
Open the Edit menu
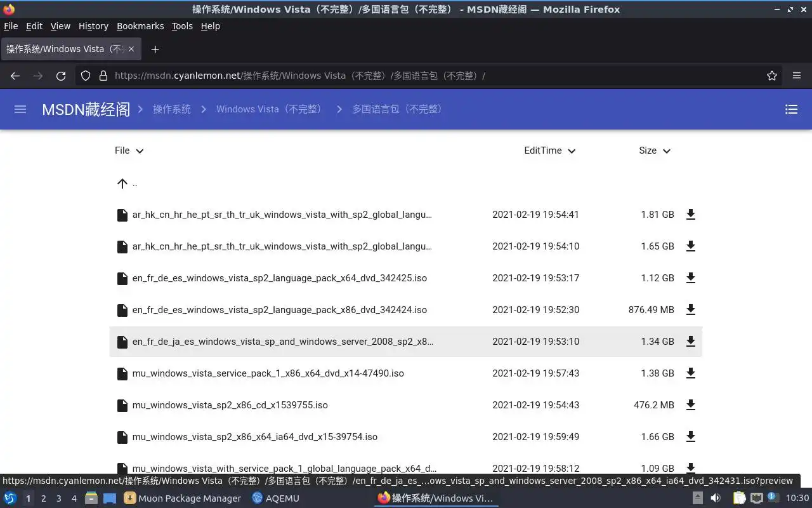click(x=34, y=26)
